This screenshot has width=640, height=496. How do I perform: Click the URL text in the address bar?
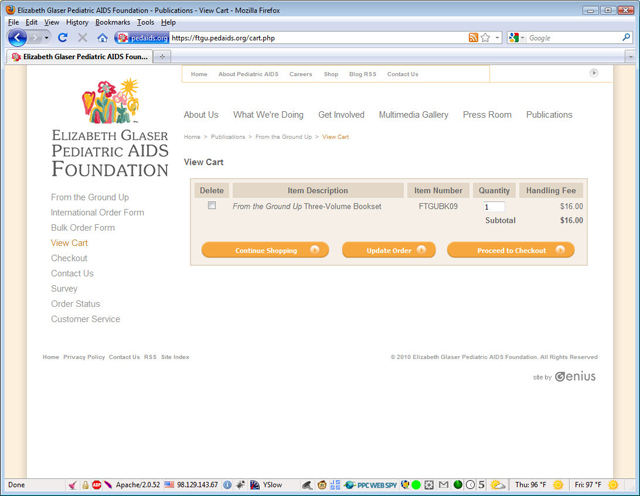223,38
